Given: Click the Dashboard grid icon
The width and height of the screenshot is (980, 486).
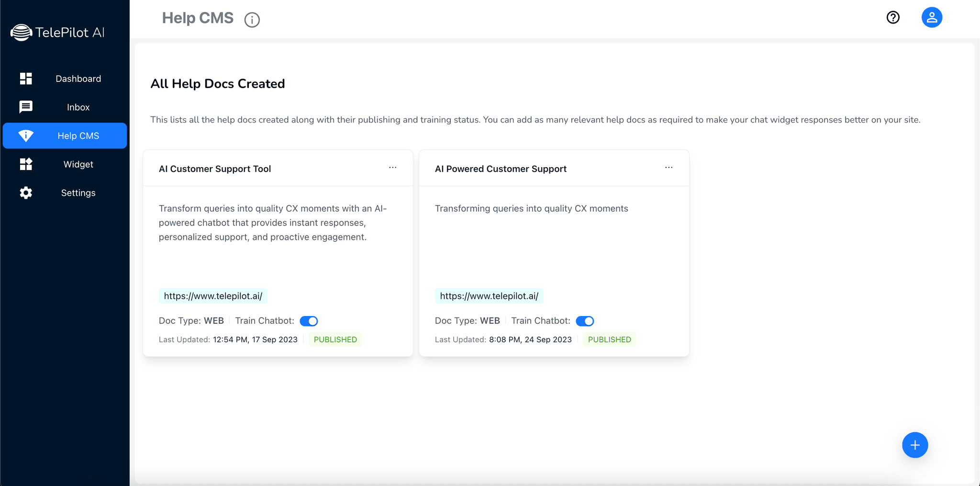Looking at the screenshot, I should coord(26,79).
